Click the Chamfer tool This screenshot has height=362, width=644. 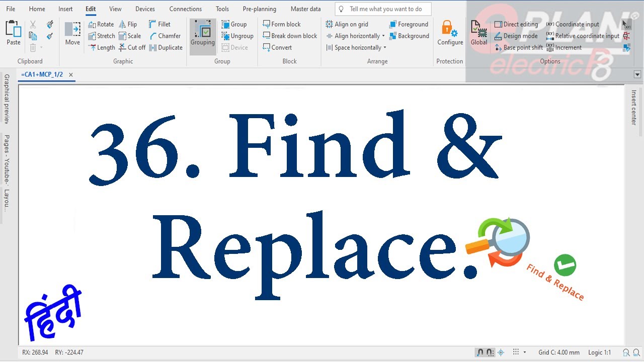pos(165,36)
